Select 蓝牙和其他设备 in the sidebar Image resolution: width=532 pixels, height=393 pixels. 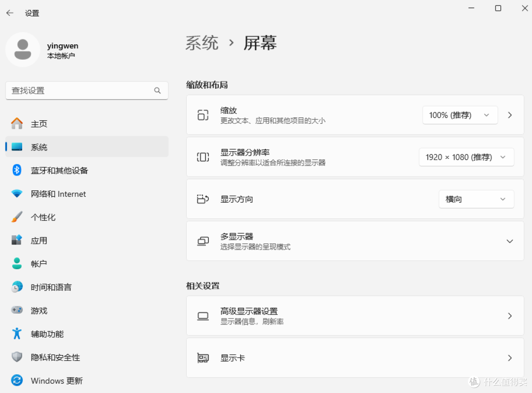click(x=87, y=170)
